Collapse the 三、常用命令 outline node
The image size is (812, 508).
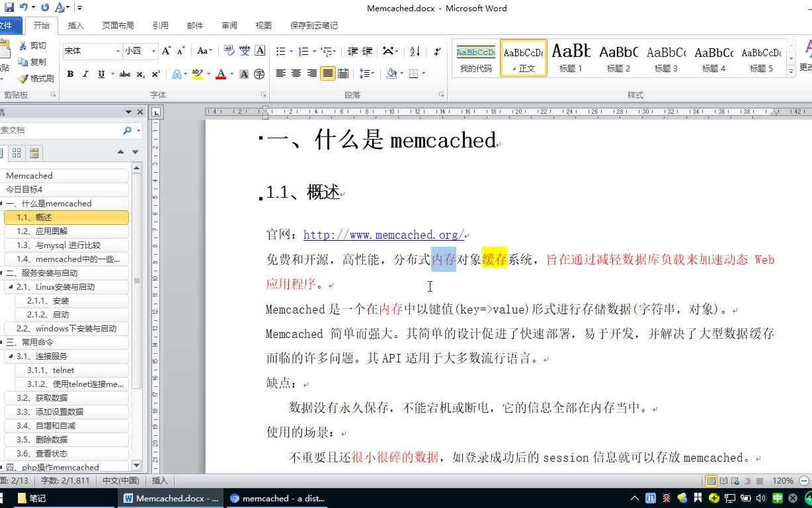click(1, 343)
